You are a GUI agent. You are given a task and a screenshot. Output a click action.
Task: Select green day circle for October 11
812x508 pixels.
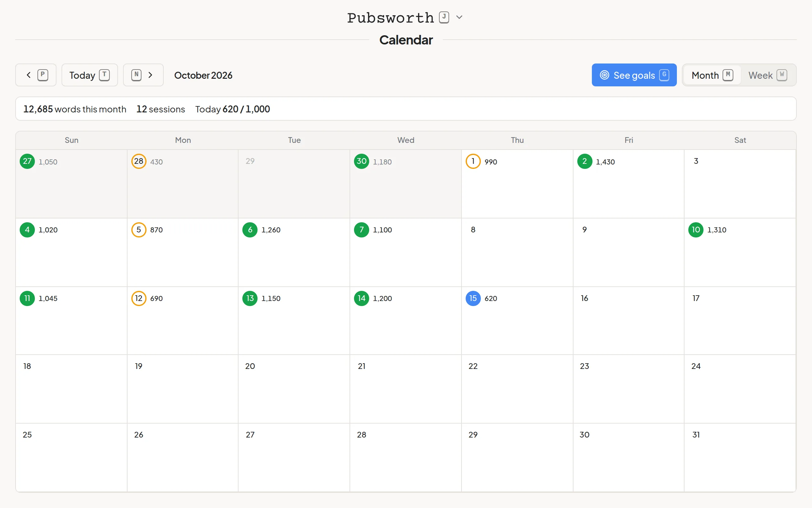coord(27,298)
